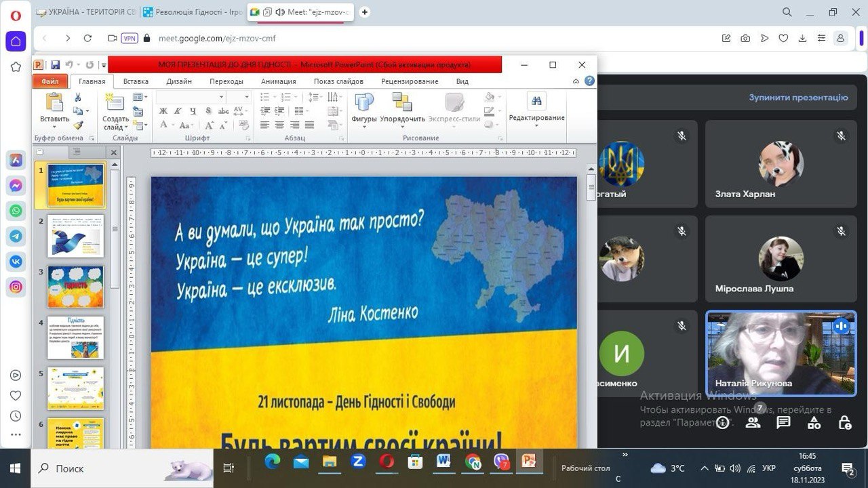Screen dimensions: 868x488
Task: Click the Paste (Вставить) icon in PowerPoint
Action: [54, 102]
